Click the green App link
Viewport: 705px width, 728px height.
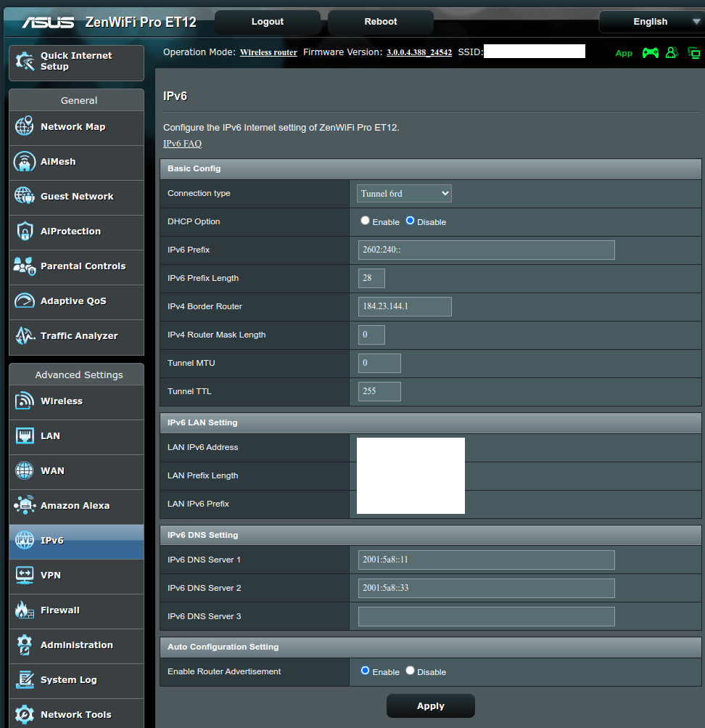(x=624, y=54)
